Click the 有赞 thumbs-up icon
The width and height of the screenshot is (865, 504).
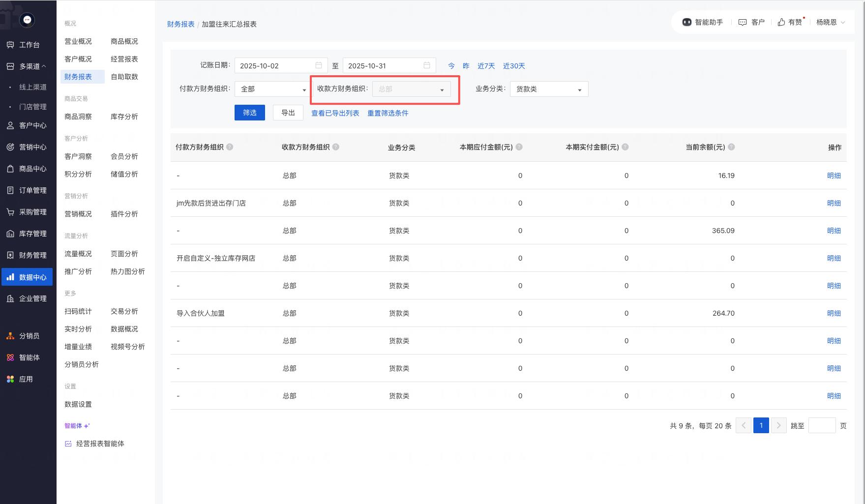pyautogui.click(x=781, y=22)
